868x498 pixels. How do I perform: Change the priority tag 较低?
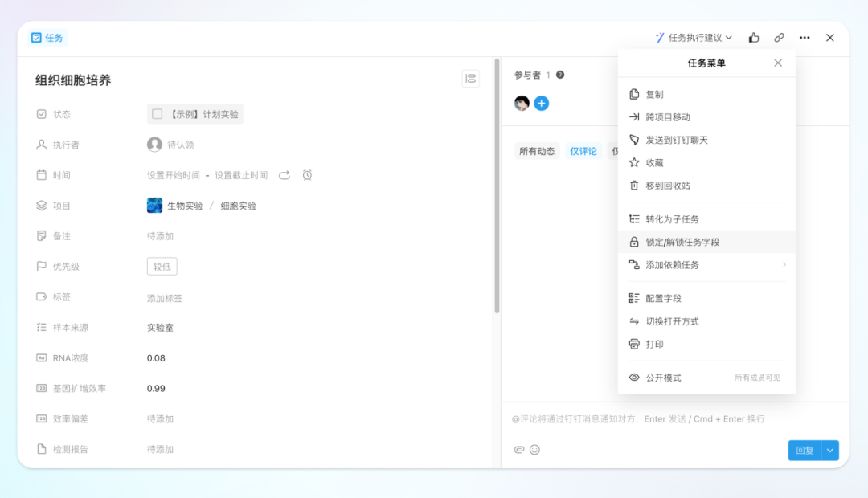click(x=162, y=267)
